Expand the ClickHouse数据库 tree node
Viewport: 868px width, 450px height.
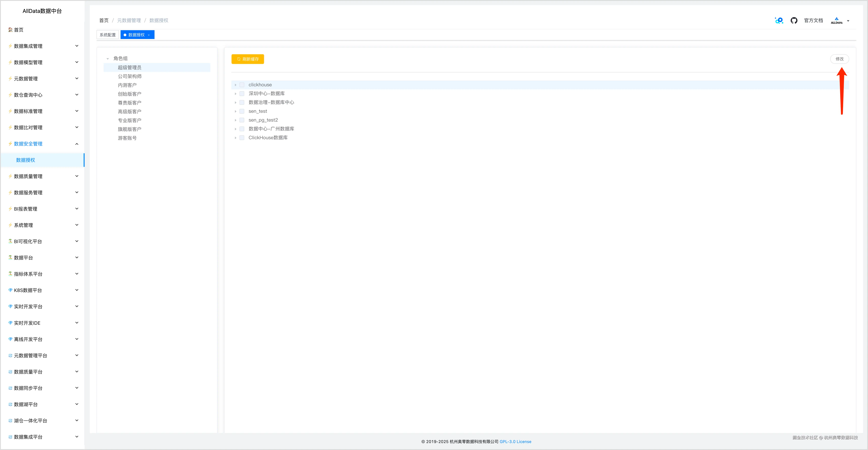[236, 138]
